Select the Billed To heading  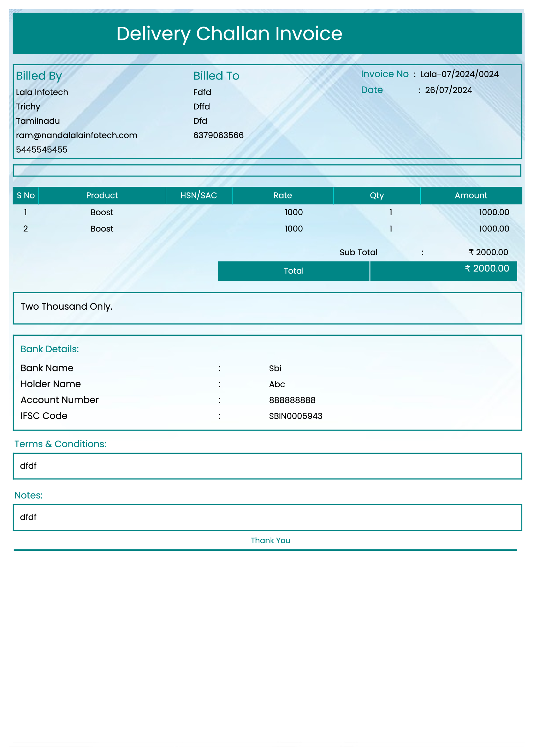tap(216, 76)
